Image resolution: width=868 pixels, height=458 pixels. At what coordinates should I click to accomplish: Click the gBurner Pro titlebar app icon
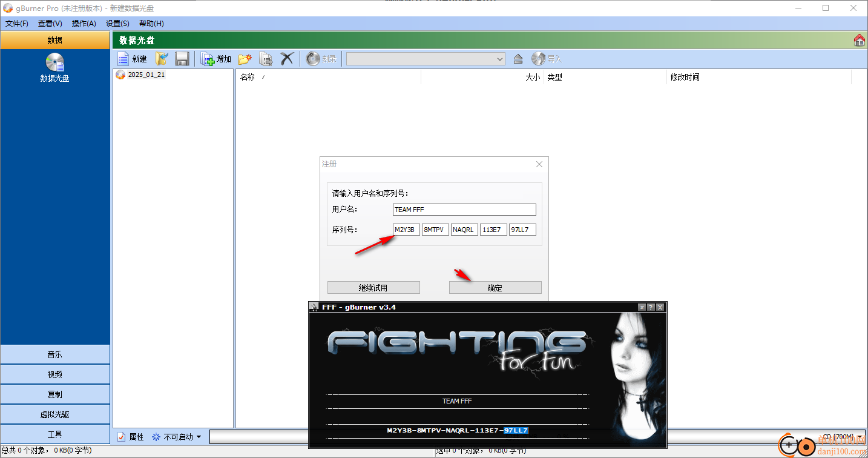click(x=8, y=8)
